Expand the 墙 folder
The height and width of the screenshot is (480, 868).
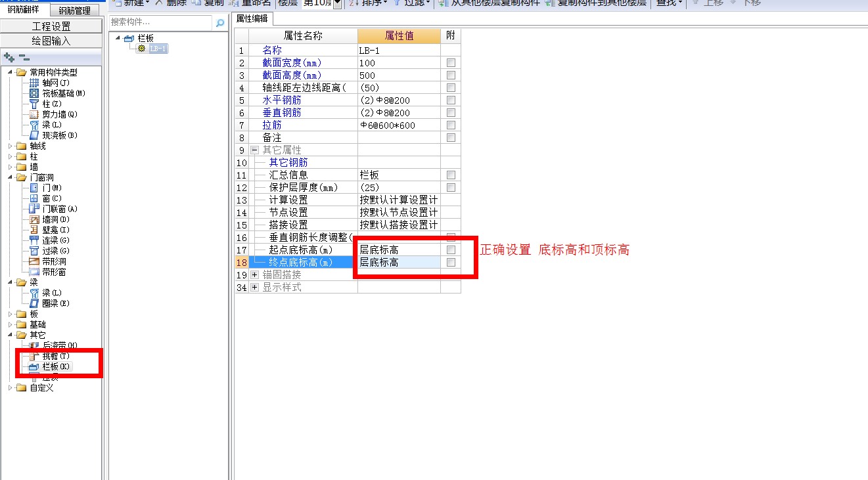[x=10, y=167]
